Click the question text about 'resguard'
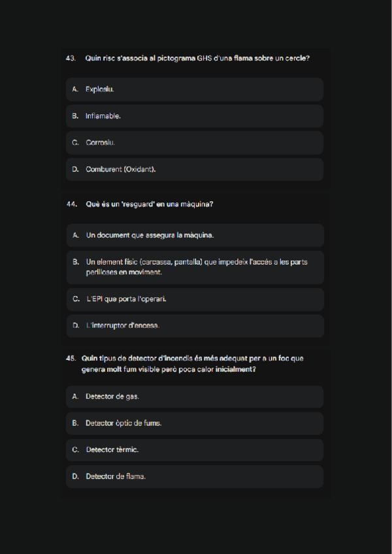392x554 pixels. (x=149, y=204)
